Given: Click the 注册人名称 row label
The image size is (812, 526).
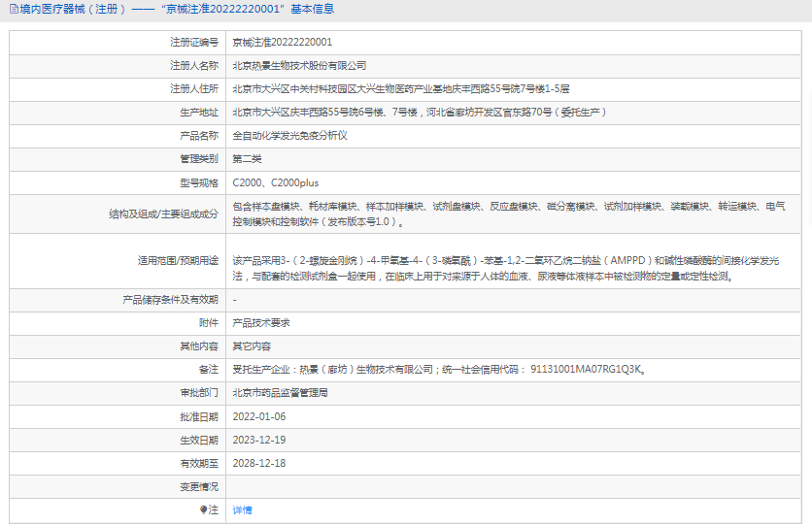Looking at the screenshot, I should coord(194,66).
